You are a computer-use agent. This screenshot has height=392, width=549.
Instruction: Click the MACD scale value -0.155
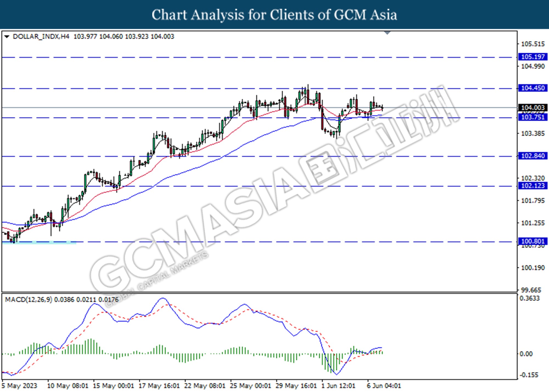[x=528, y=375]
